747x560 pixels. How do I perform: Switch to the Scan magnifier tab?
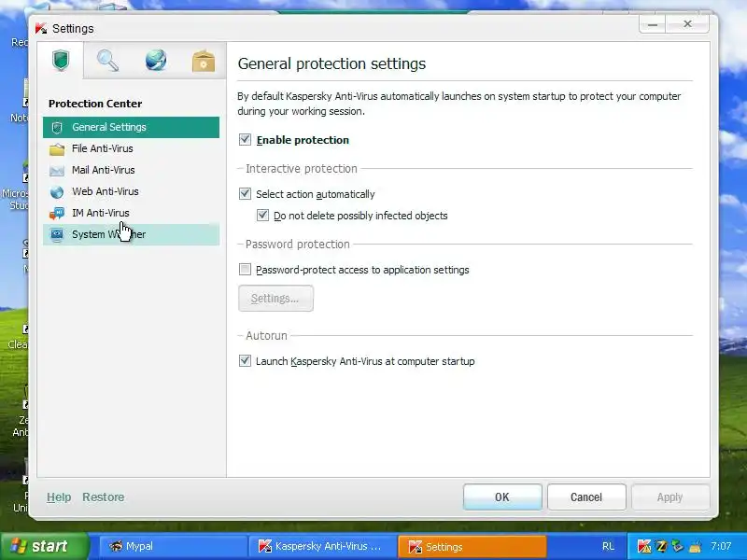click(x=107, y=61)
